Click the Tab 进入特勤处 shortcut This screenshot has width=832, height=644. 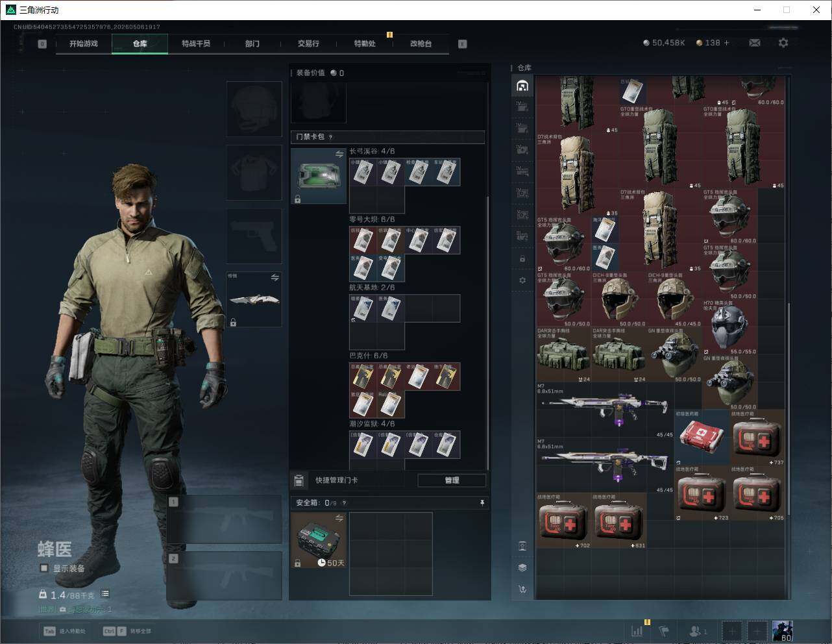click(x=64, y=631)
